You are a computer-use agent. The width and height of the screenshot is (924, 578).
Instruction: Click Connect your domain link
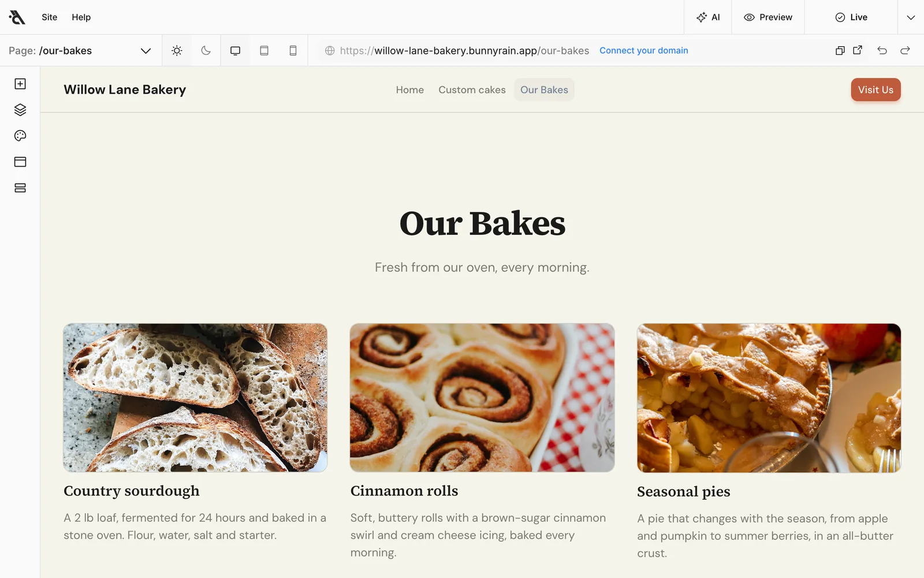(x=644, y=50)
